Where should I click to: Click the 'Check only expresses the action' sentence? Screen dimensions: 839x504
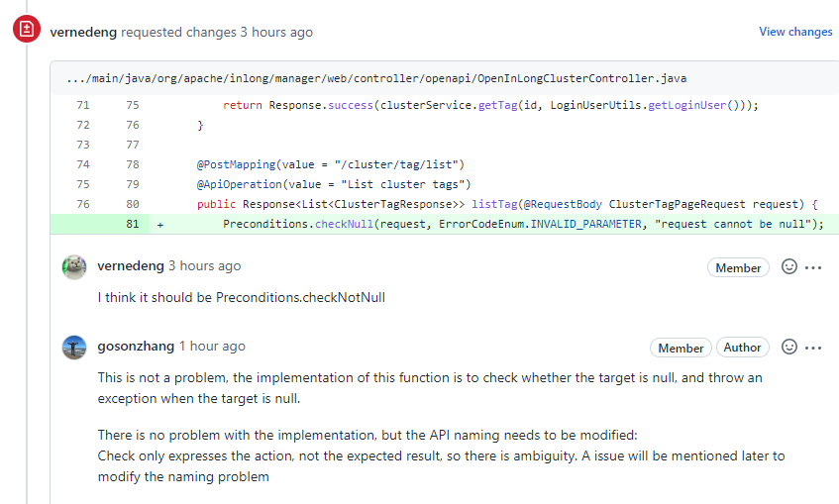(x=441, y=466)
